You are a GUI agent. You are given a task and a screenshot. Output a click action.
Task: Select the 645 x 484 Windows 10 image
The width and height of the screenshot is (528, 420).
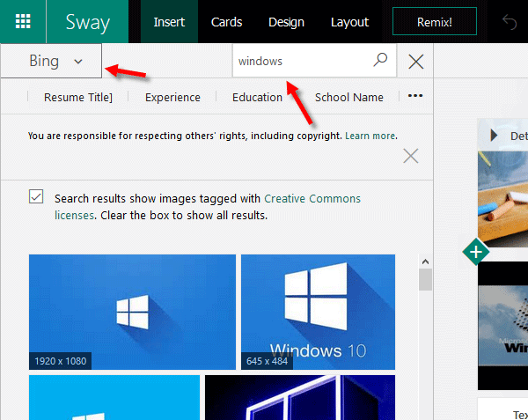point(318,312)
